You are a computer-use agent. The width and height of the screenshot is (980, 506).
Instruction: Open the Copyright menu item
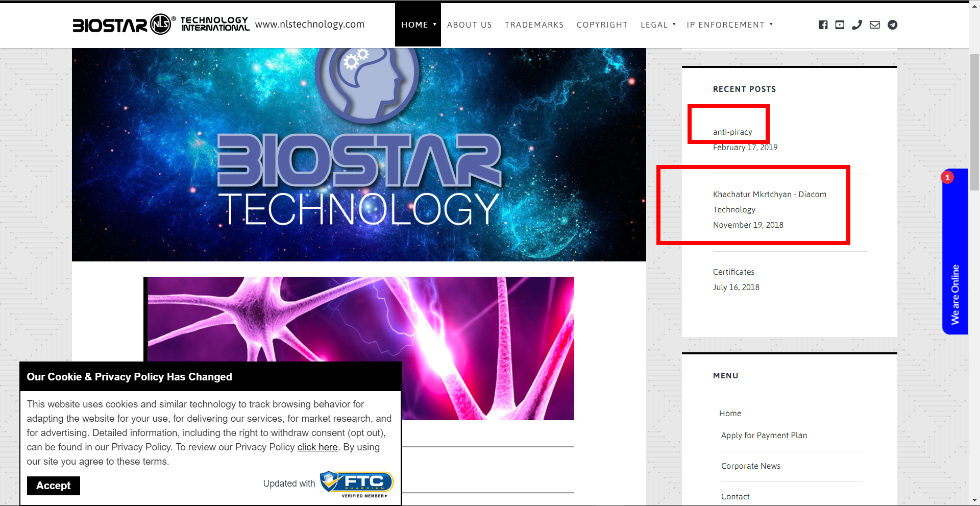click(x=602, y=25)
